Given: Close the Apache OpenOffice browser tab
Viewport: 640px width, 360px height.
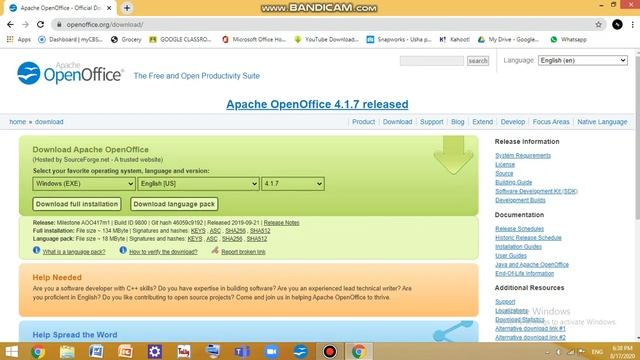Looking at the screenshot, I should [x=109, y=8].
